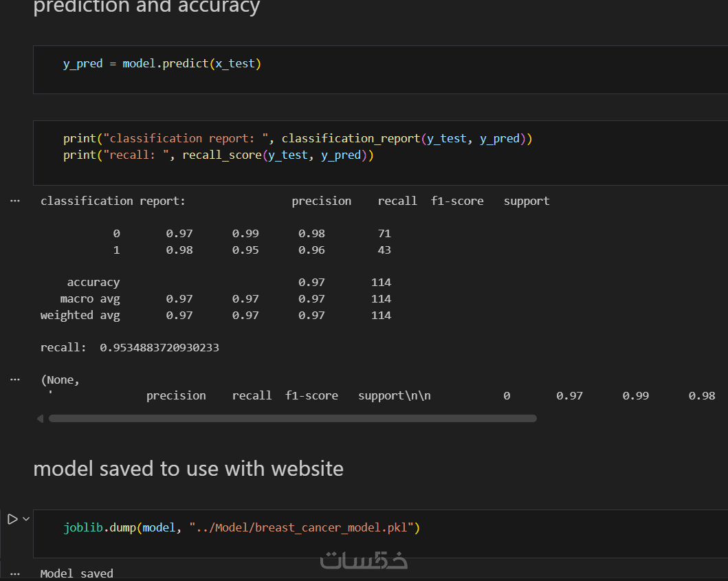Click the accuracy row in report output
Image resolution: width=728 pixels, height=581 pixels.
[93, 283]
